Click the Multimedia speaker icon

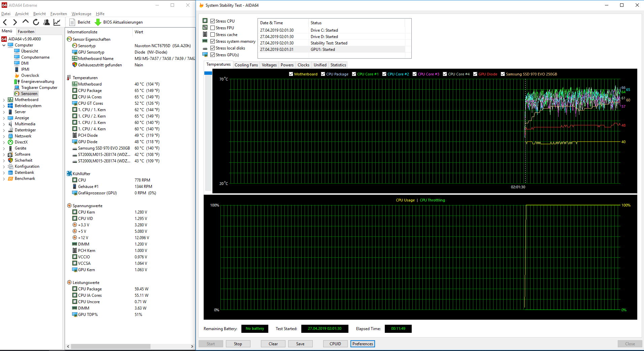coord(10,124)
